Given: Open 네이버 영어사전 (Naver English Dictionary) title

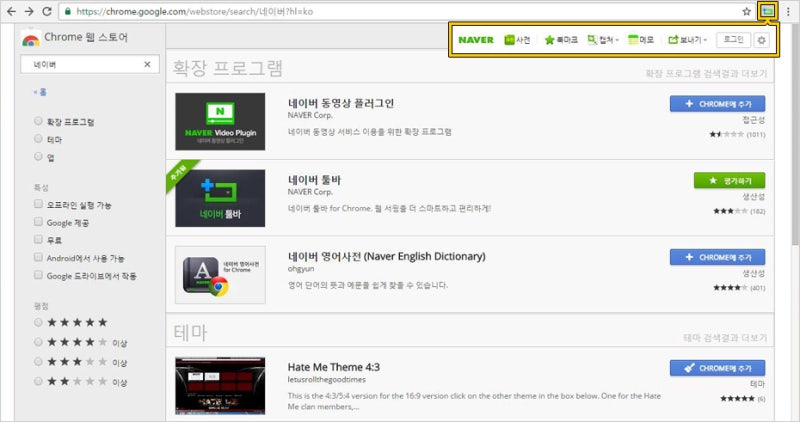Looking at the screenshot, I should [x=386, y=256].
